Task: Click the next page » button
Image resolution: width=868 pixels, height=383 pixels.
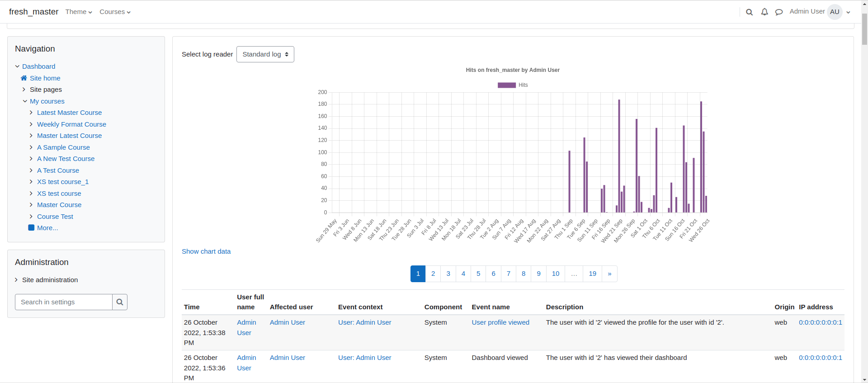Action: coord(609,274)
